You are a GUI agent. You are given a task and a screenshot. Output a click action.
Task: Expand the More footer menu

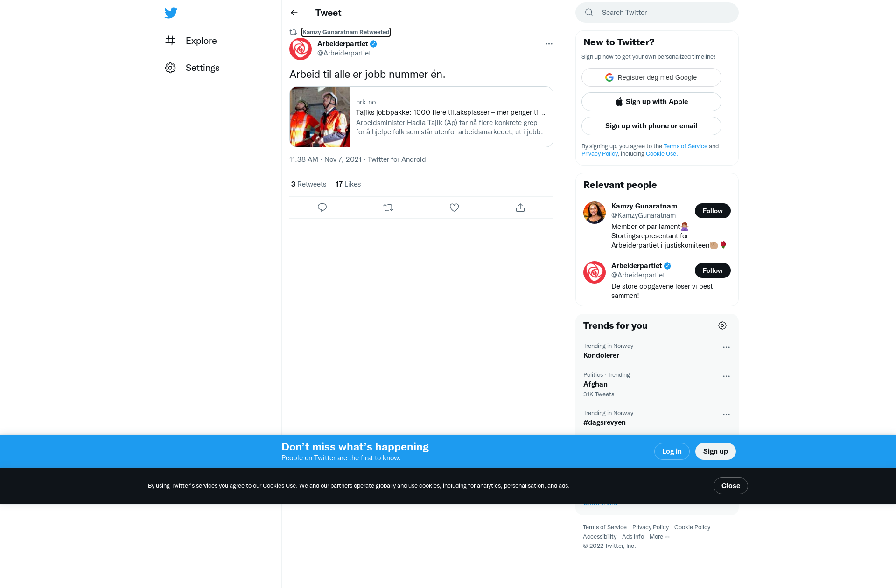[659, 537]
